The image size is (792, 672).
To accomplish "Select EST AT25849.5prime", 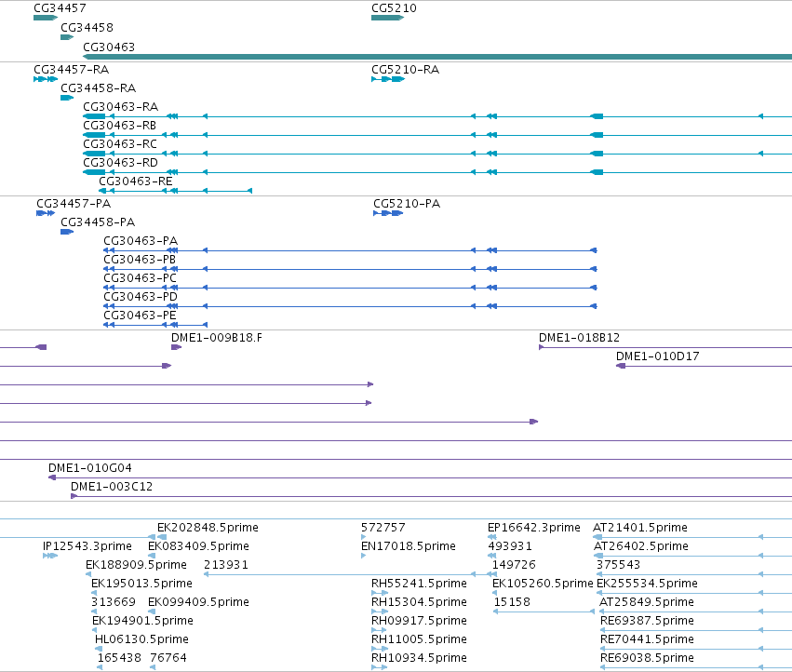I will point(695,612).
